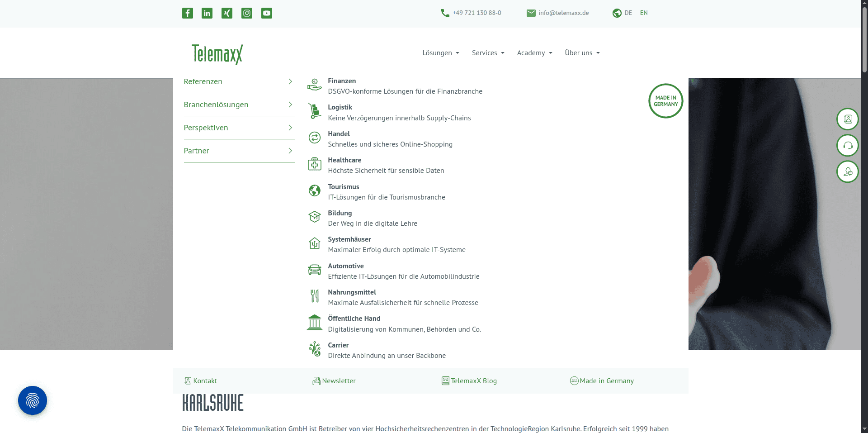Open the floating chat person button
Viewport: 868px width, 433px height.
848,171
